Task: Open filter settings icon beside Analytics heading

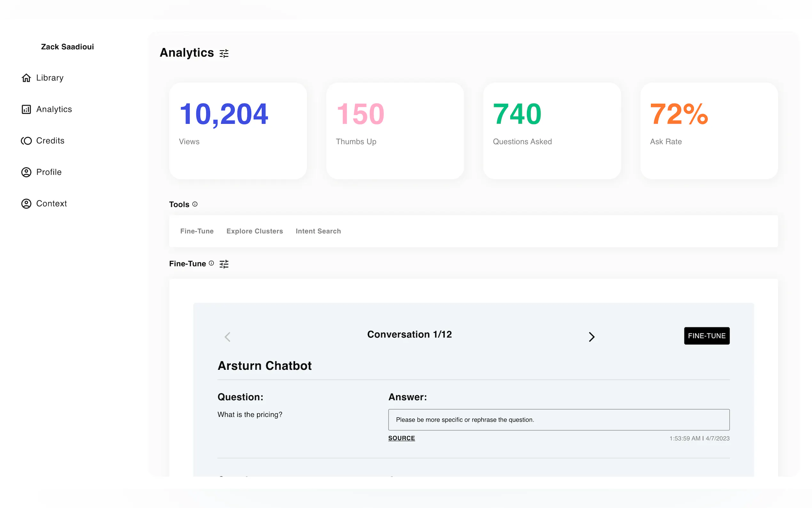Action: point(224,53)
